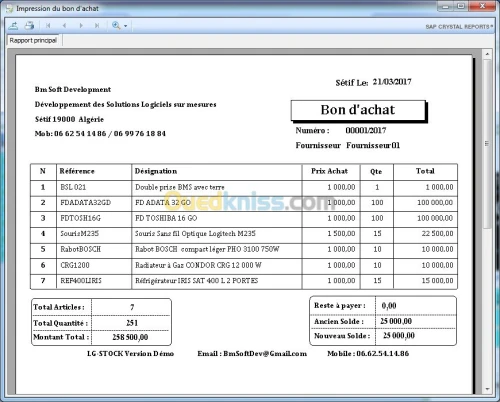Go to first page arrow
The width and height of the screenshot is (500, 402).
48,25
